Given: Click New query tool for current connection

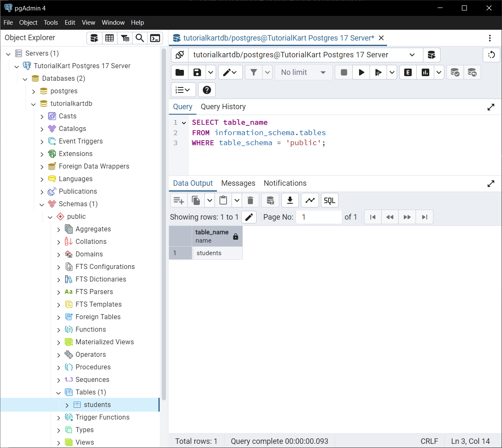Looking at the screenshot, I should tap(432, 55).
